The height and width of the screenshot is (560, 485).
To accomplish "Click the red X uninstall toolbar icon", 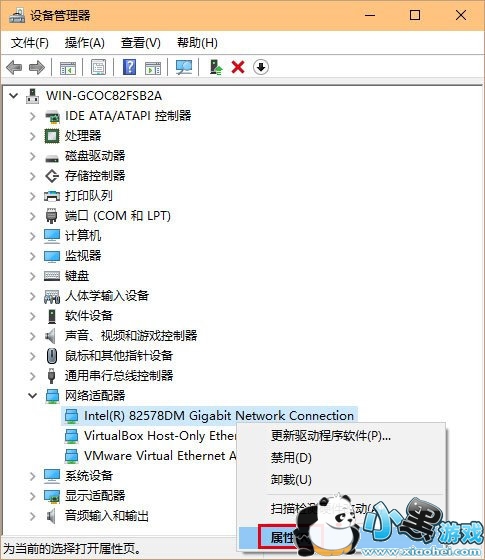I will 238,67.
